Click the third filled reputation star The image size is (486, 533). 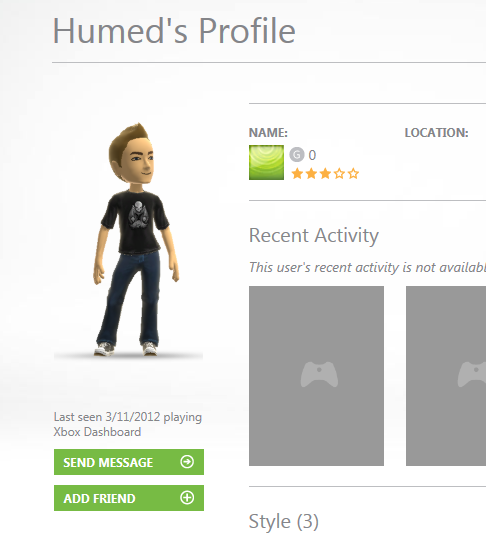[x=325, y=174]
